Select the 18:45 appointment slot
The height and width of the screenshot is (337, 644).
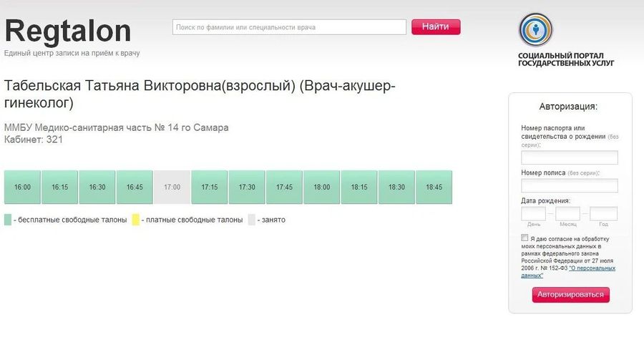pyautogui.click(x=434, y=187)
